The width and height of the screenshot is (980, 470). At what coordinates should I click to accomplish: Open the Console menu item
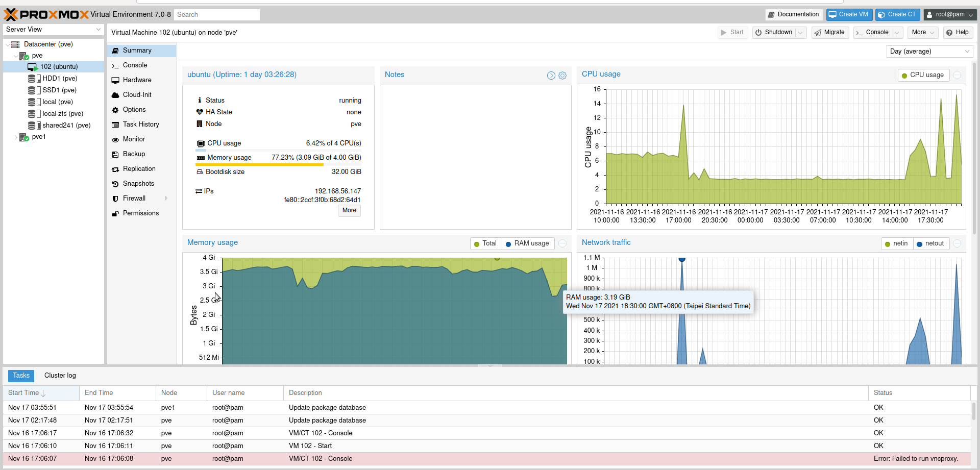click(142, 65)
